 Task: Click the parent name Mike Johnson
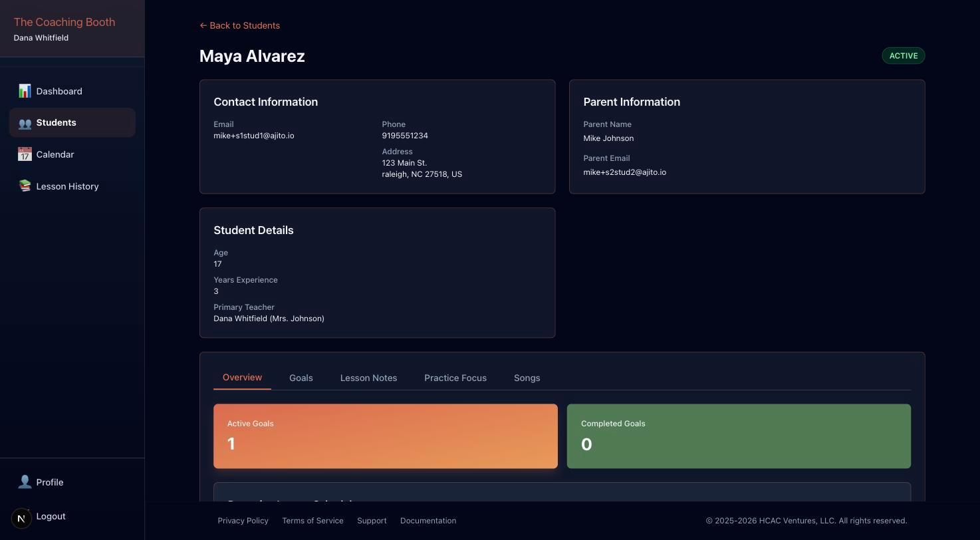[608, 138]
